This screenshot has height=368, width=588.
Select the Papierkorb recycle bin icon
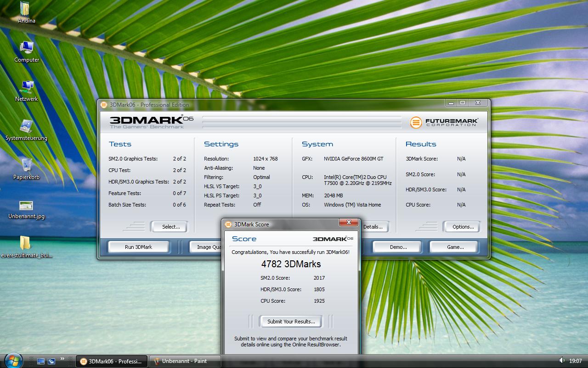[26, 169]
